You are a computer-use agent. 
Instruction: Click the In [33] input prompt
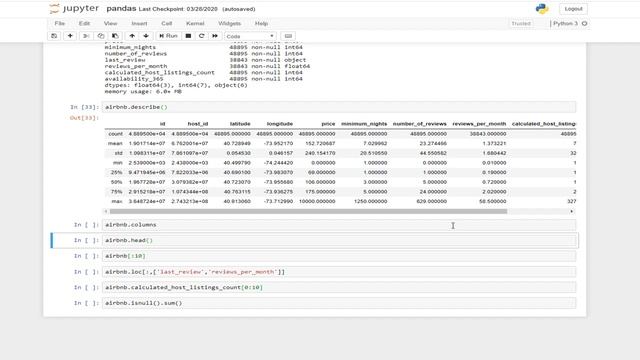pos(84,107)
